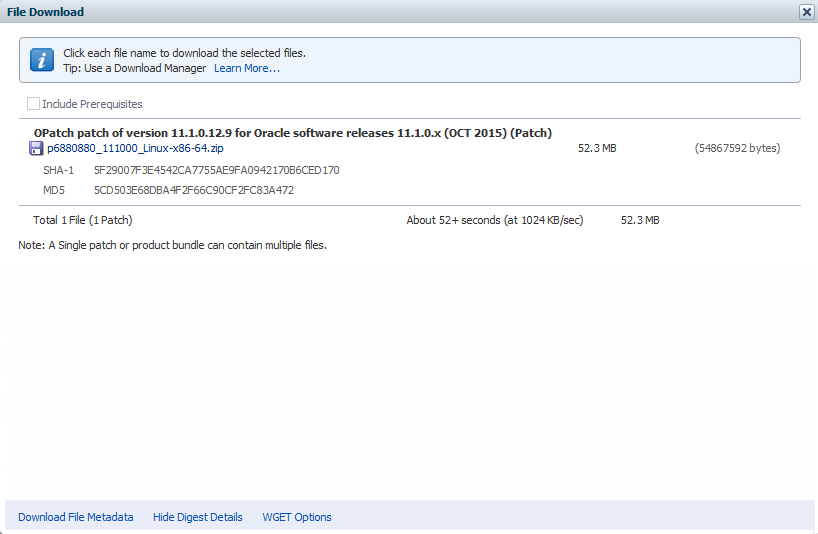Screen dimensions: 818x534
Task: Open the Learn More link
Action: coord(247,68)
